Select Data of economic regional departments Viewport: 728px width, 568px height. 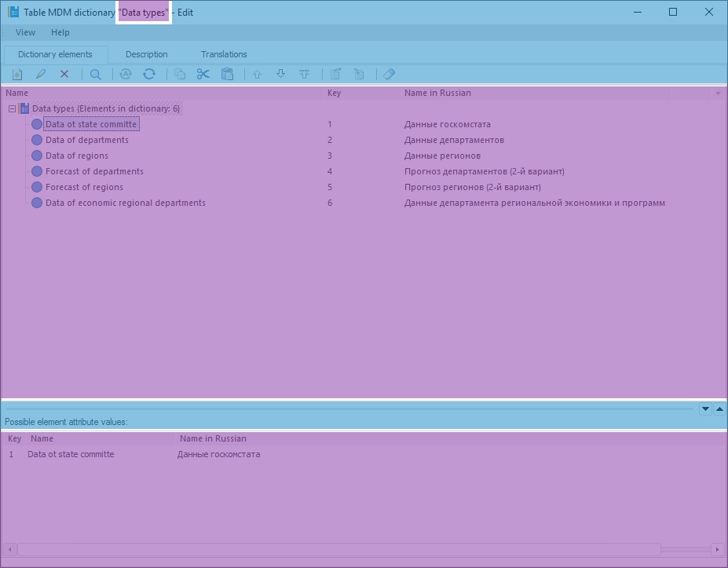(125, 203)
